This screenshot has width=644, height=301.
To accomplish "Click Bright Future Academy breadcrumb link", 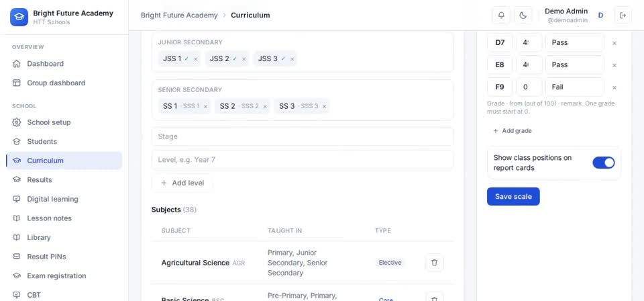I will tap(179, 15).
